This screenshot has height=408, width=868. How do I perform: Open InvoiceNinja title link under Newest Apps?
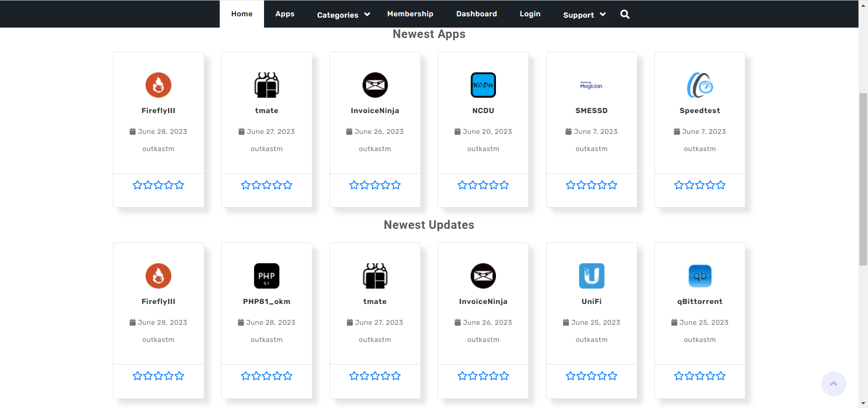(375, 110)
